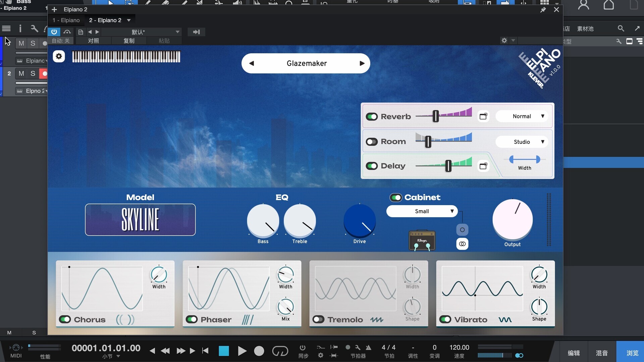Viewport: 644px width, 362px height.
Task: Enable the Room toggle switch
Action: 372,142
